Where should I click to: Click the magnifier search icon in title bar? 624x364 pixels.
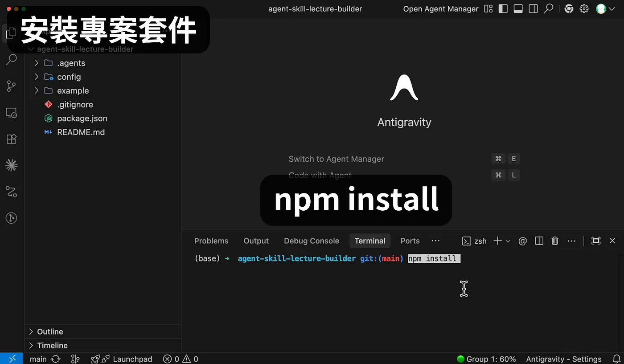click(x=549, y=9)
